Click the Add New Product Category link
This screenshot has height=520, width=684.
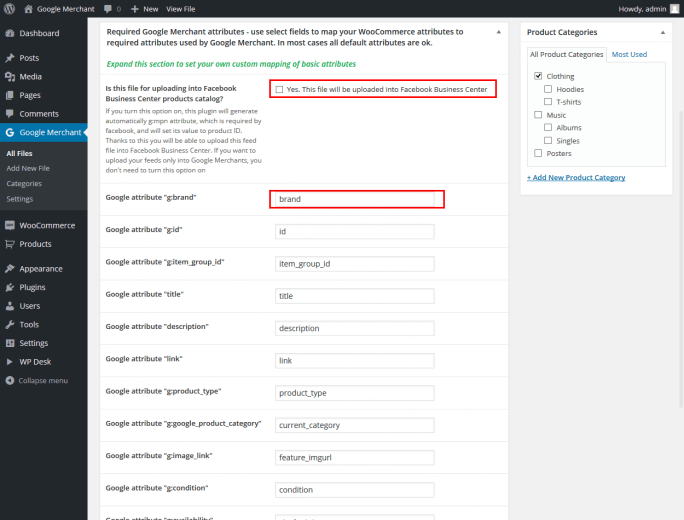pos(576,178)
